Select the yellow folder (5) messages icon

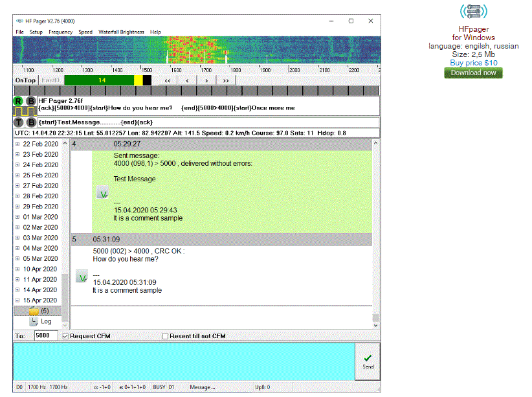[34, 311]
